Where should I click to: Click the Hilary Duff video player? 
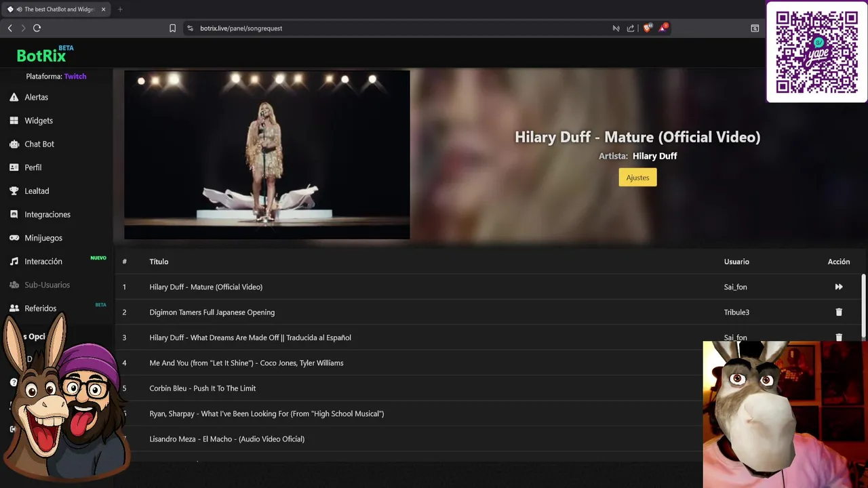267,155
